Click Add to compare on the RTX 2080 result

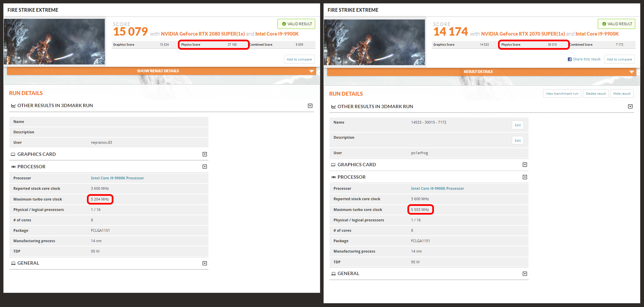pyautogui.click(x=299, y=59)
